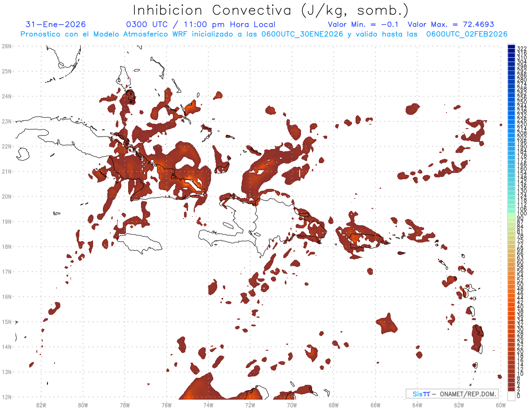
Task: Click the 21N latitude label
Action: click(7, 171)
